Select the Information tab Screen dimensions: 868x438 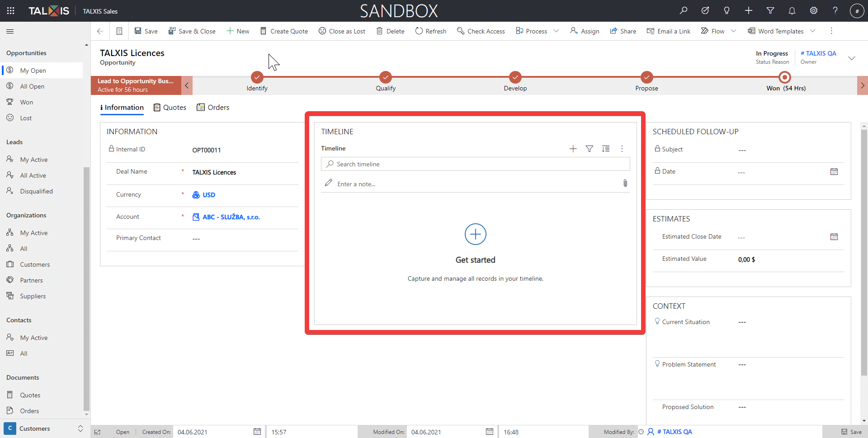click(x=122, y=108)
